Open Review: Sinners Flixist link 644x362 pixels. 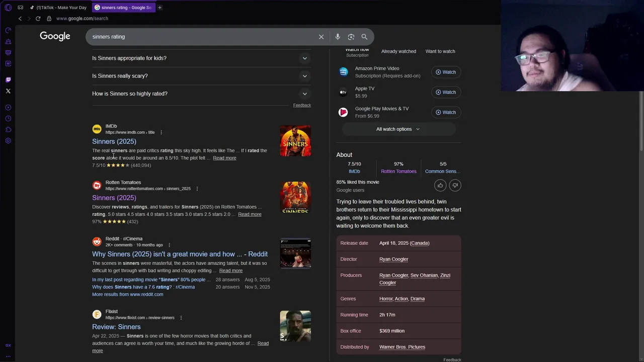click(116, 327)
